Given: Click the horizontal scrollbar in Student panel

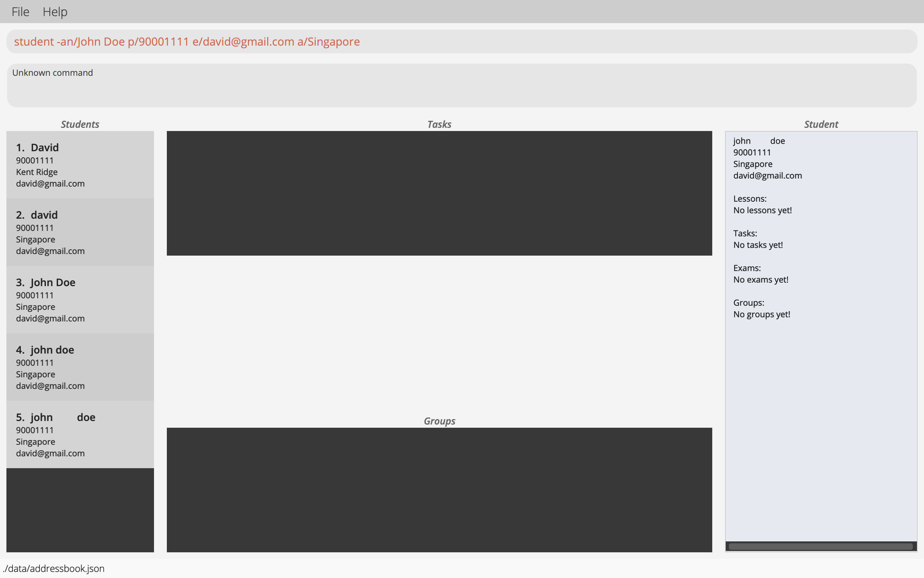Looking at the screenshot, I should tap(820, 546).
